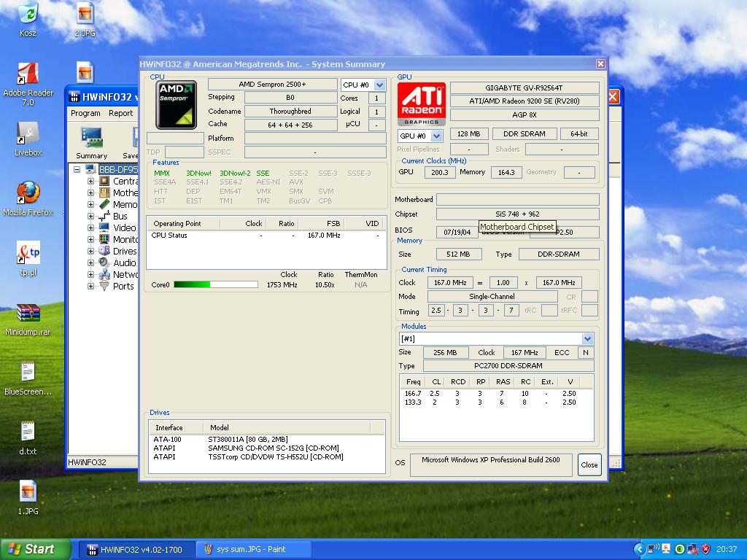
Task: Expand the Bus tree node
Action: (90, 216)
